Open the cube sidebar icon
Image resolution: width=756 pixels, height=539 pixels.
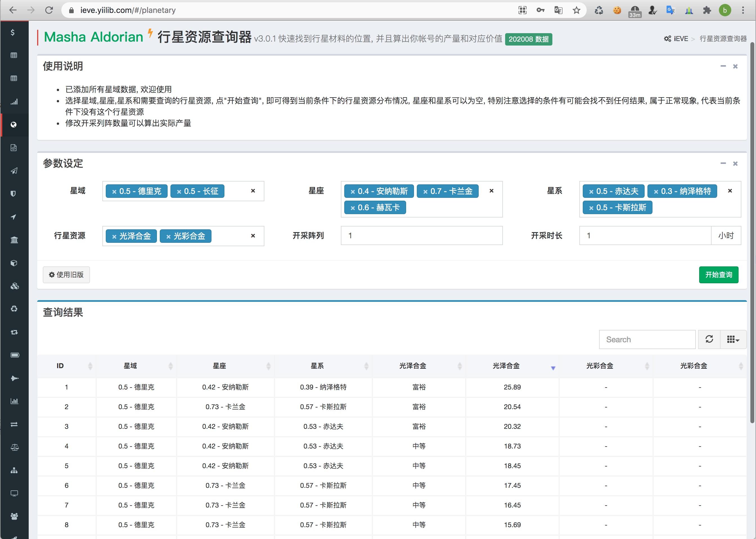click(13, 263)
